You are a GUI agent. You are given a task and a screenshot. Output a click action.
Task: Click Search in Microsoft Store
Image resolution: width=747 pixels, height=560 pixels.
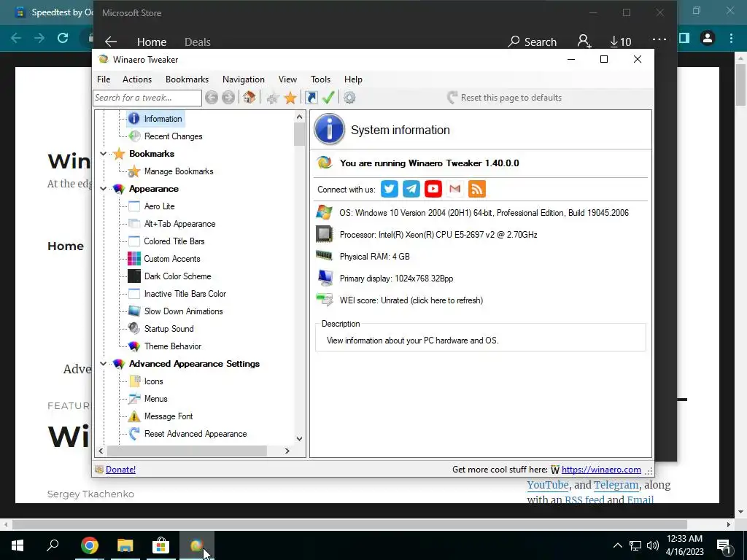coord(532,42)
